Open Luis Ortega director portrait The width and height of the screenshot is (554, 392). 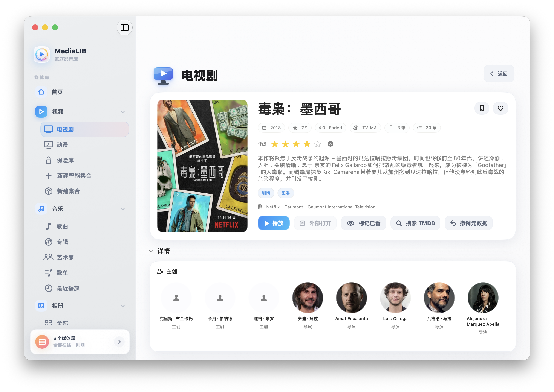(x=395, y=298)
